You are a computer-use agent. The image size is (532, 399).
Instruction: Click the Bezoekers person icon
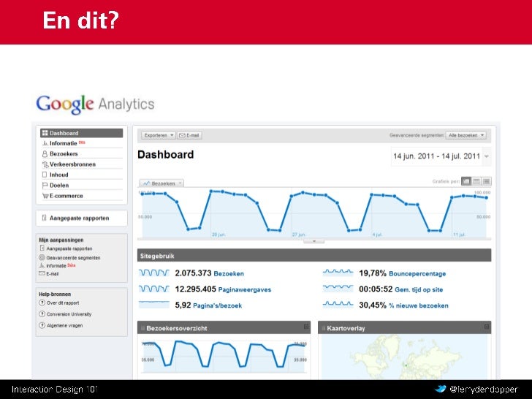coord(45,153)
